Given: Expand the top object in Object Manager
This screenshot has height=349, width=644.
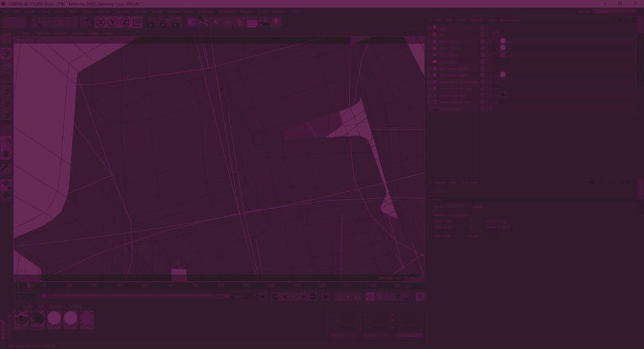Looking at the screenshot, I should pos(430,28).
